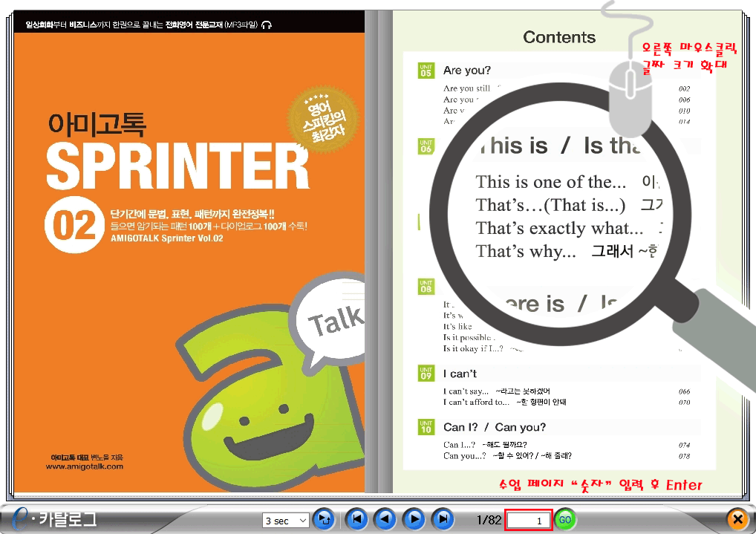Screen dimensions: 756x534
Task: Click the UNIT 09 green badge
Action: click(x=426, y=374)
